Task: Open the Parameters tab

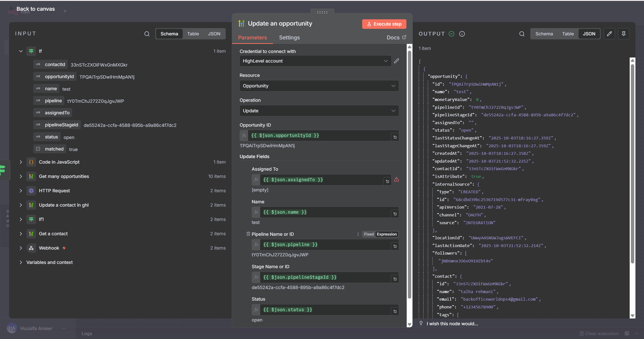Action: pyautogui.click(x=252, y=37)
